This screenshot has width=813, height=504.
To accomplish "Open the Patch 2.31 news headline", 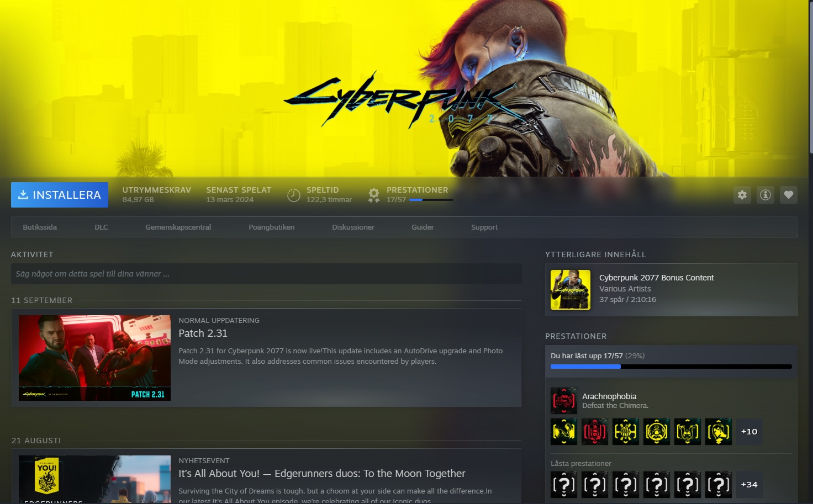I will point(203,333).
